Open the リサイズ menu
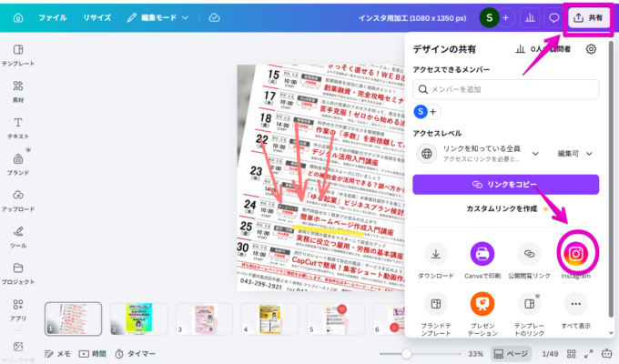The height and width of the screenshot is (364, 619). click(96, 17)
